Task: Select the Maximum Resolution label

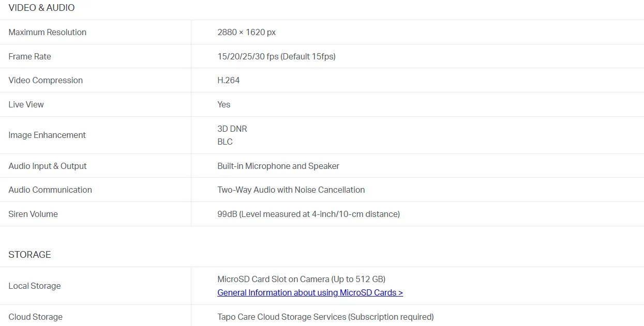Action: (x=47, y=32)
